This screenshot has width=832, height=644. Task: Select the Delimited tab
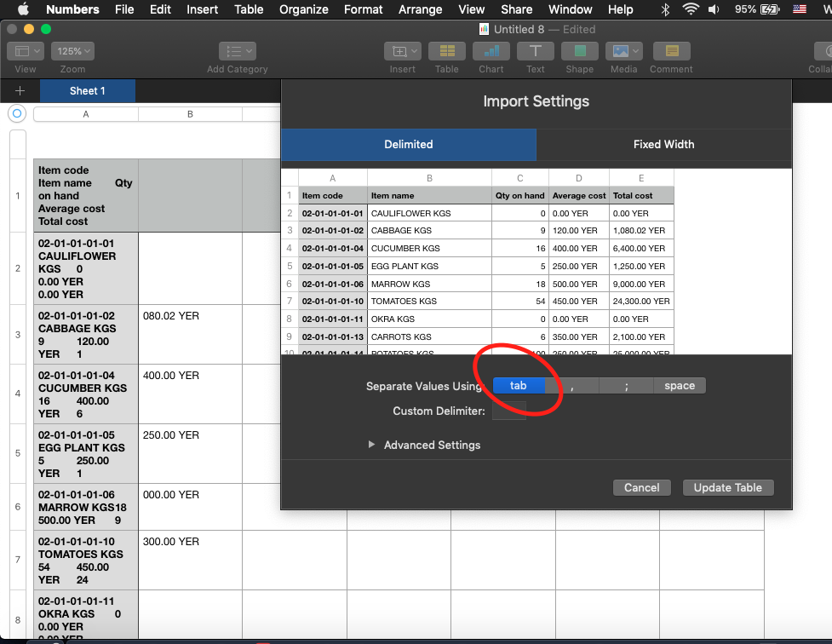(409, 145)
